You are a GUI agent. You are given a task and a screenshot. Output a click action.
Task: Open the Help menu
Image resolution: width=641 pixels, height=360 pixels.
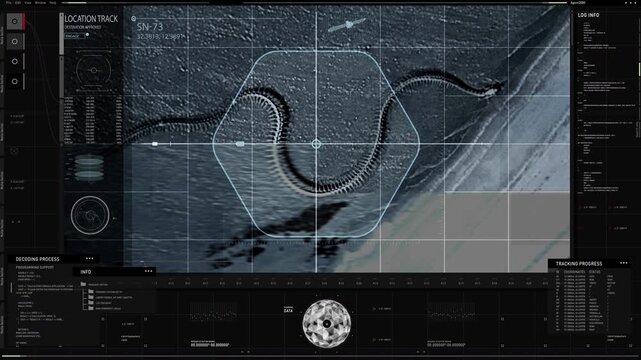pyautogui.click(x=53, y=2)
